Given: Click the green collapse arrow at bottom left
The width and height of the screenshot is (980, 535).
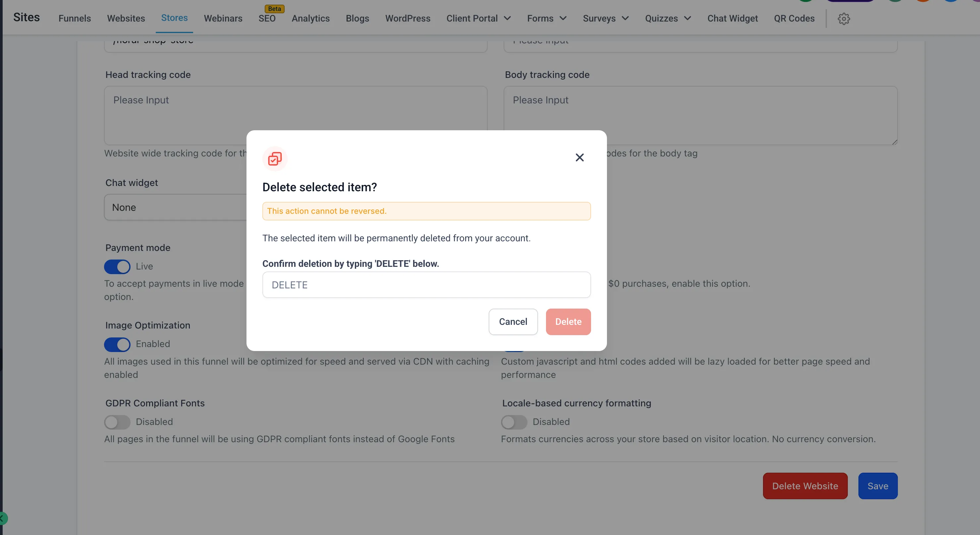Looking at the screenshot, I should click(x=2, y=518).
